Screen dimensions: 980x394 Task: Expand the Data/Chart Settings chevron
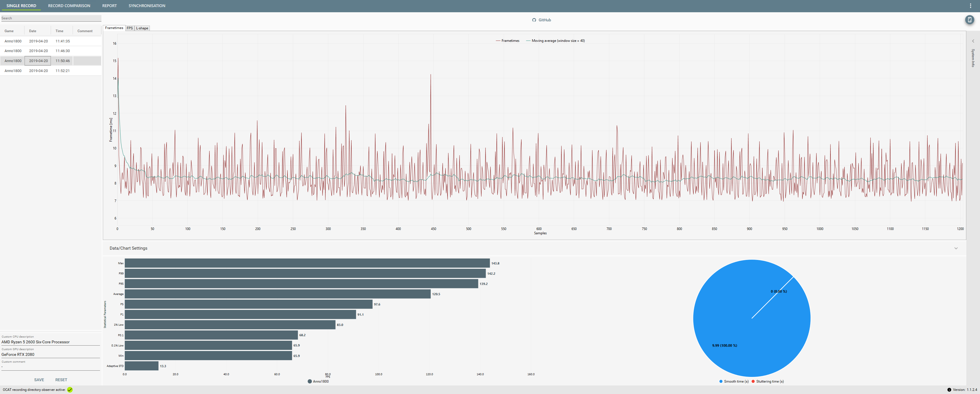[x=956, y=248]
